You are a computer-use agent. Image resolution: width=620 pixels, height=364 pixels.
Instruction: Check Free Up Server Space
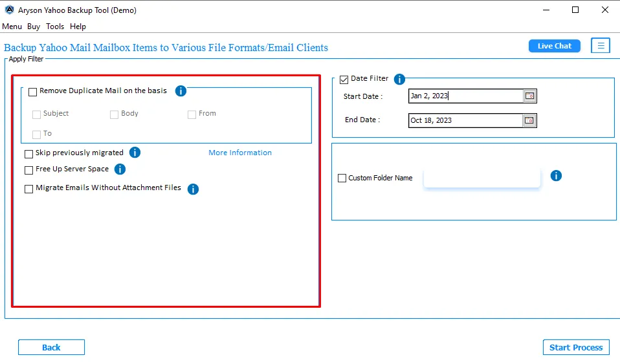pos(29,170)
